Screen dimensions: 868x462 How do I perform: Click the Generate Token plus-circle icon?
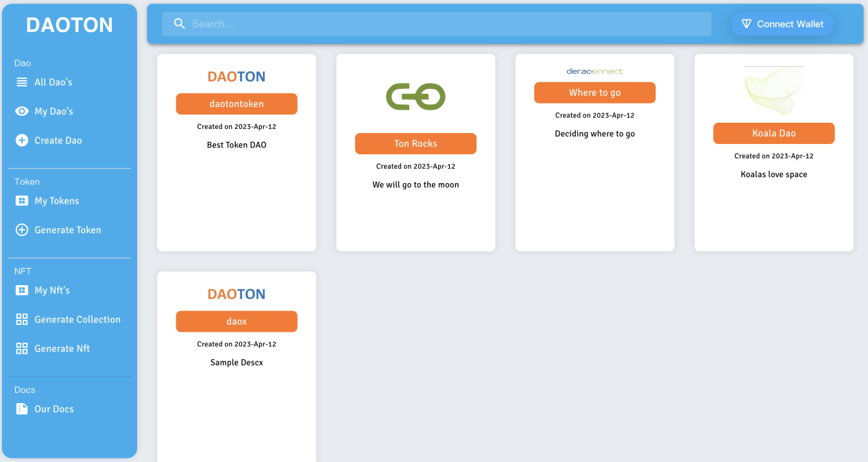22,230
